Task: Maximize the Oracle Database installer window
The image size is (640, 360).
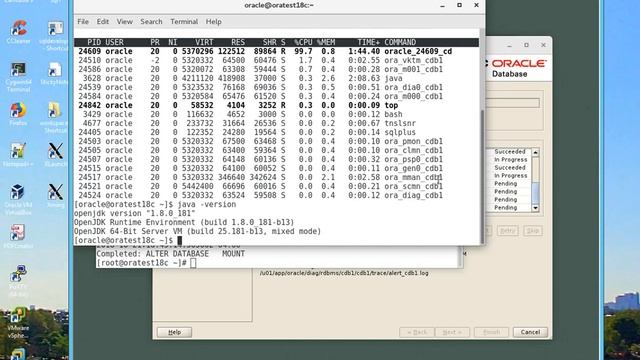Action: tap(526, 45)
